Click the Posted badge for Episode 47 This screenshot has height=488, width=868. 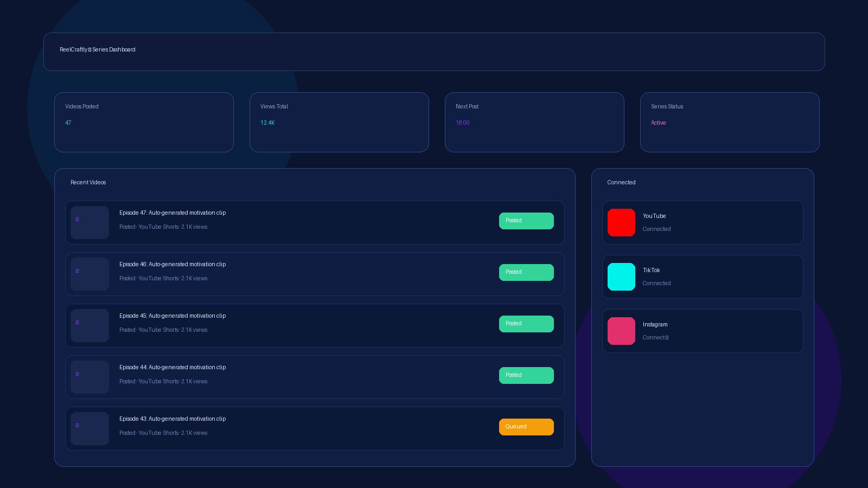[526, 221]
